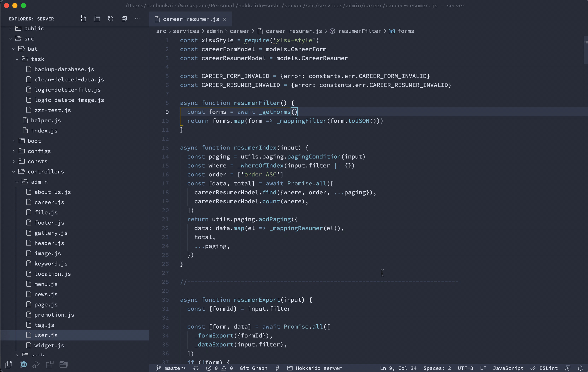Open the Run and Debug view

click(36, 364)
